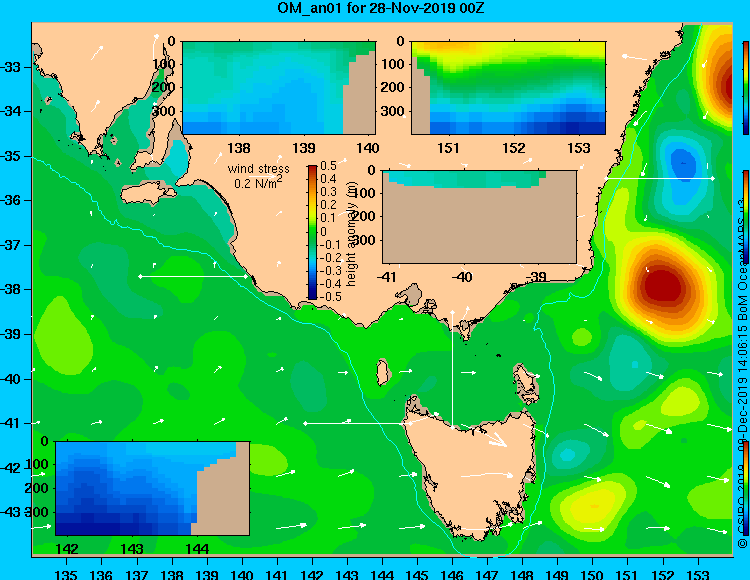Click the 'height anomaly (m)' vertical label
Screen dimensions: 750x580
coord(352,234)
